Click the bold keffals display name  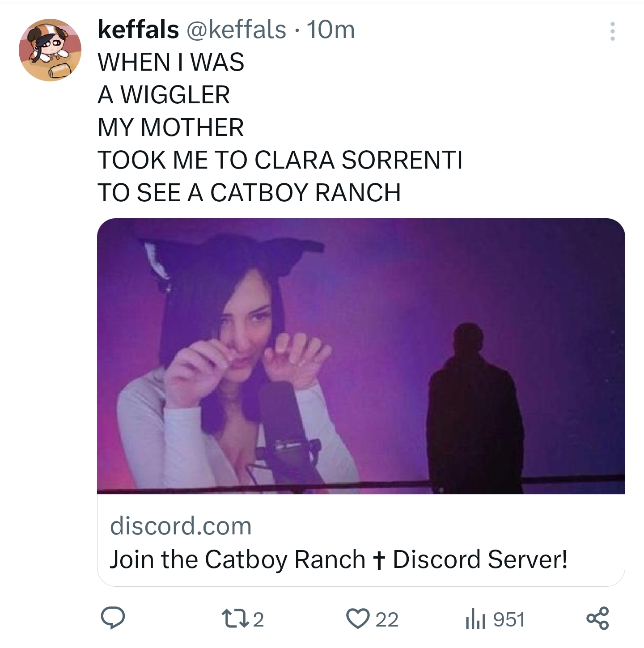[138, 30]
